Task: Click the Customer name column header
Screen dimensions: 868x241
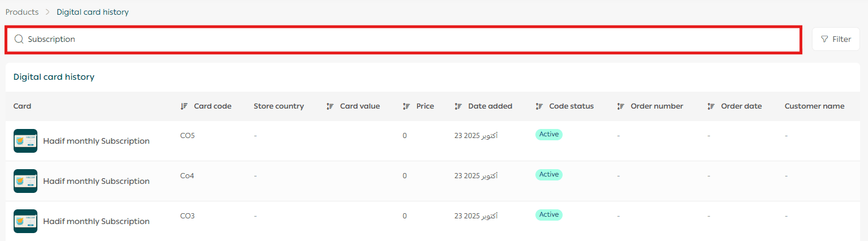Action: (814, 106)
